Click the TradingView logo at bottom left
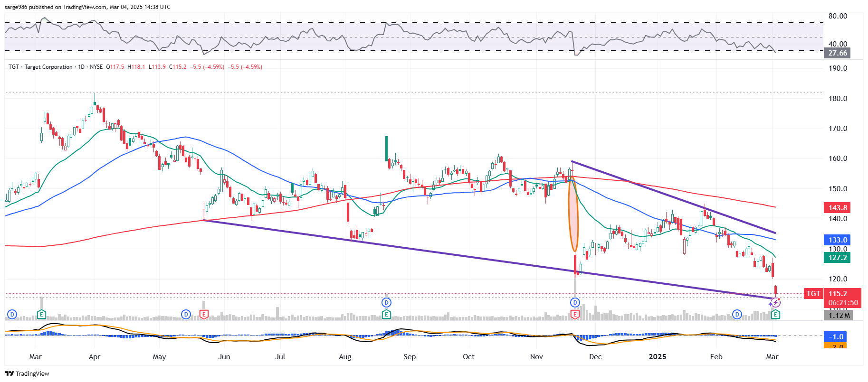This screenshot has width=868, height=382. pyautogui.click(x=27, y=373)
